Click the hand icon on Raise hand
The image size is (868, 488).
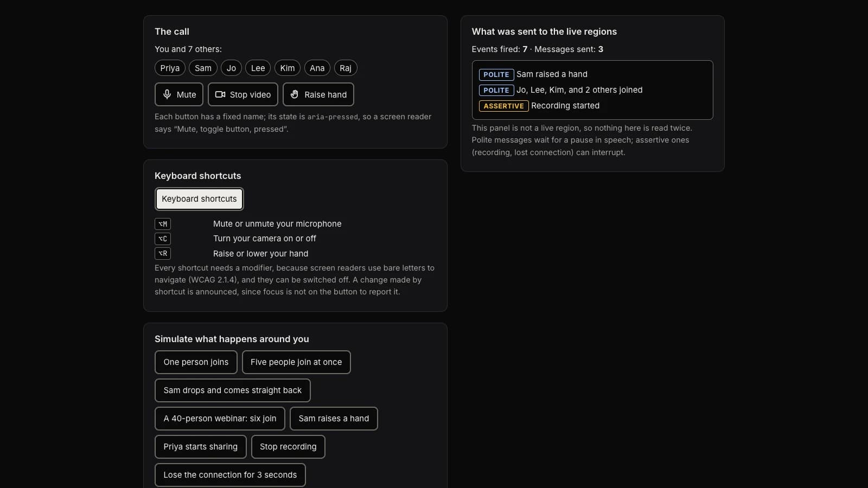(x=295, y=94)
